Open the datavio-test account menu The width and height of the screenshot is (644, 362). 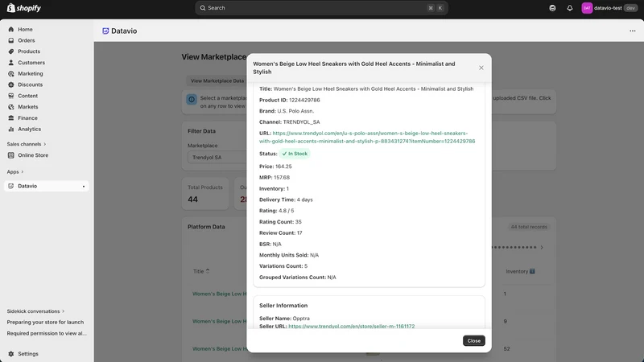pyautogui.click(x=609, y=8)
